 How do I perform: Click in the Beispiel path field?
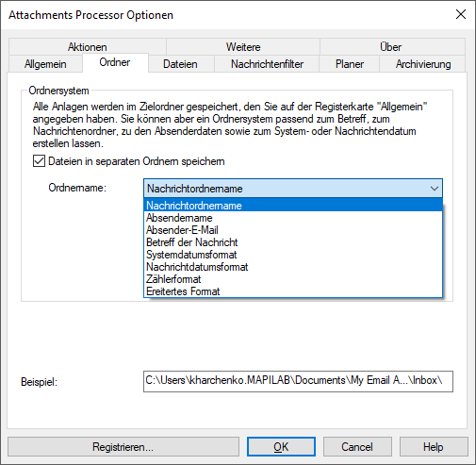tap(298, 381)
